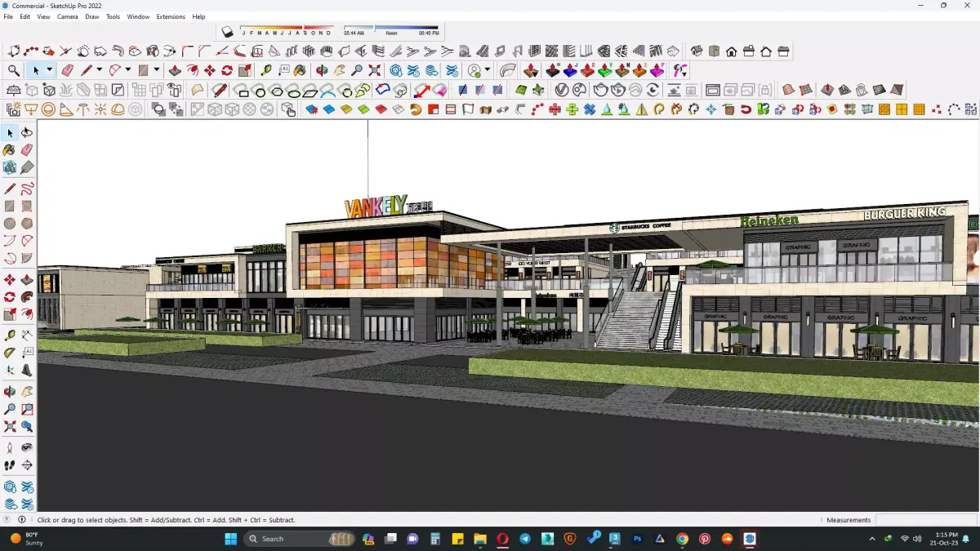Select the Sandbox Smoove tool
Screen dimensions: 980x551
tap(827, 90)
